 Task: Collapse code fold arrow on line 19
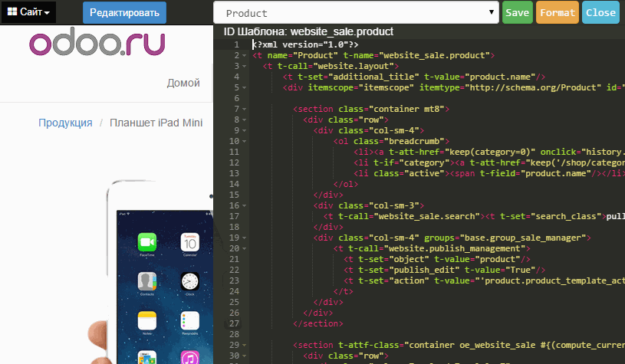pos(244,238)
